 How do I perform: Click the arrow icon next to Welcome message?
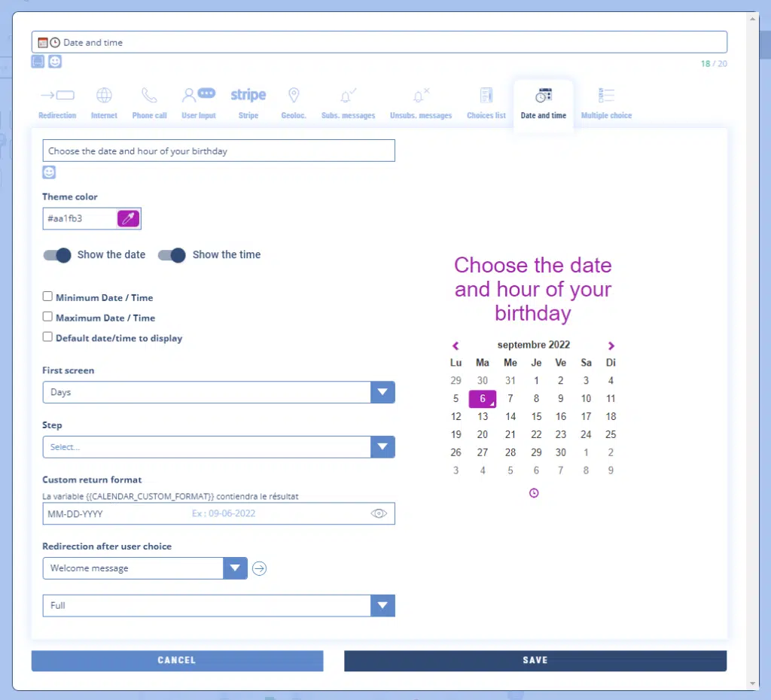[x=259, y=568]
